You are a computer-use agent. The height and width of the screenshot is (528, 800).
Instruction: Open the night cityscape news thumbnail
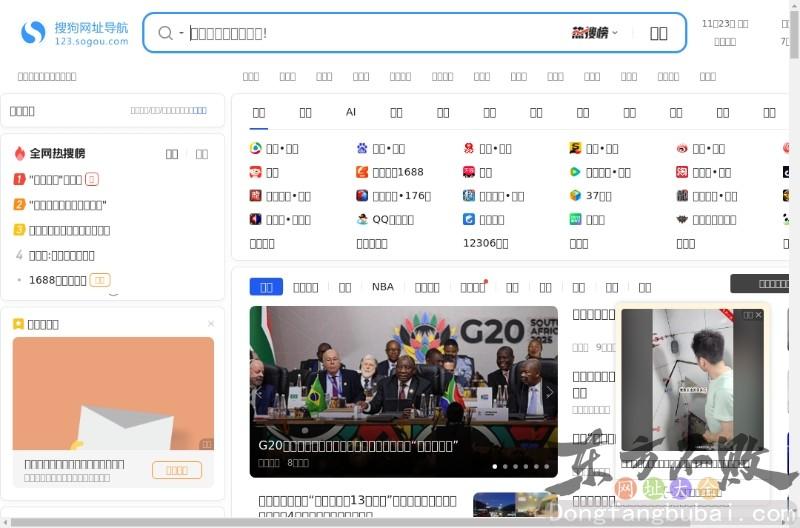coord(515,504)
